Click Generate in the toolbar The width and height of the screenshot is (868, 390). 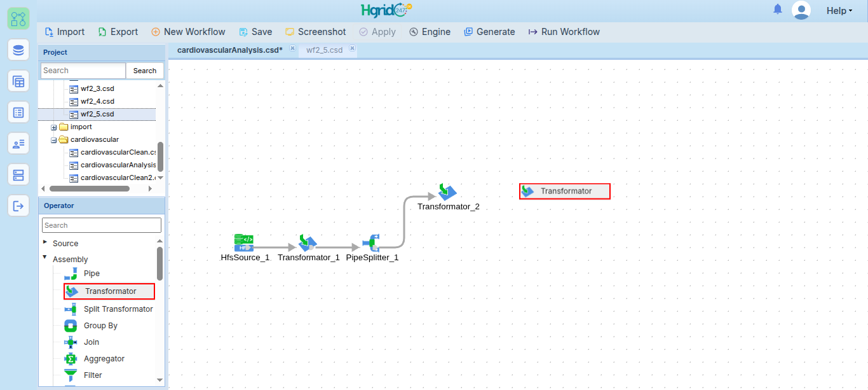(x=490, y=32)
